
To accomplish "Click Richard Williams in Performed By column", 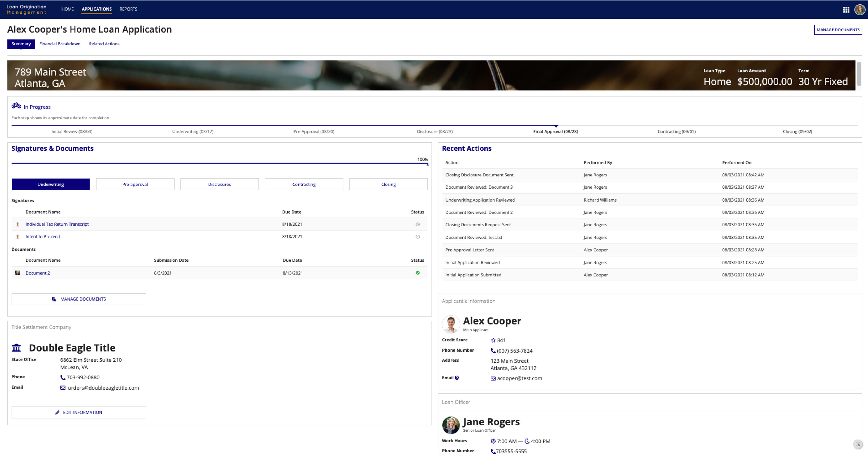I will tap(600, 200).
